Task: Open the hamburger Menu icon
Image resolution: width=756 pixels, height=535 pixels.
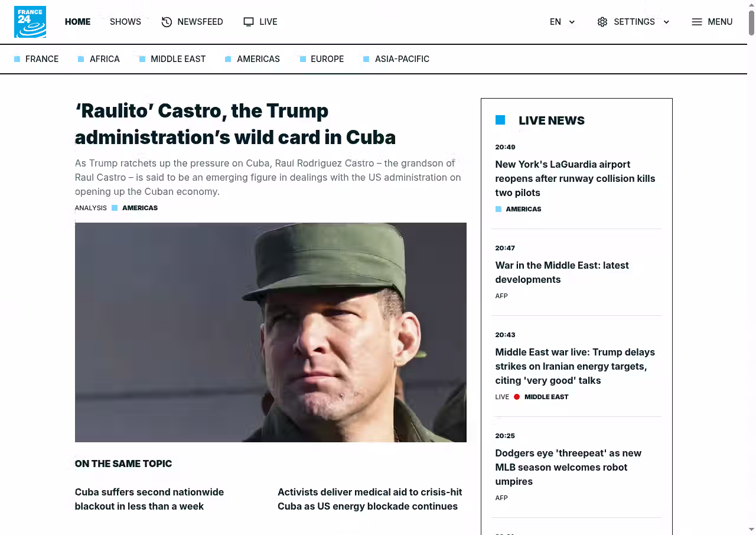Action: pos(697,22)
